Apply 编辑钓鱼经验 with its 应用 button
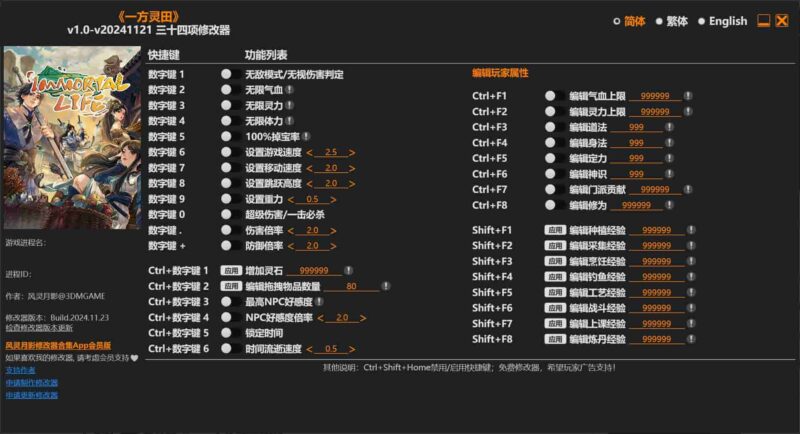800x434 pixels. 555,276
